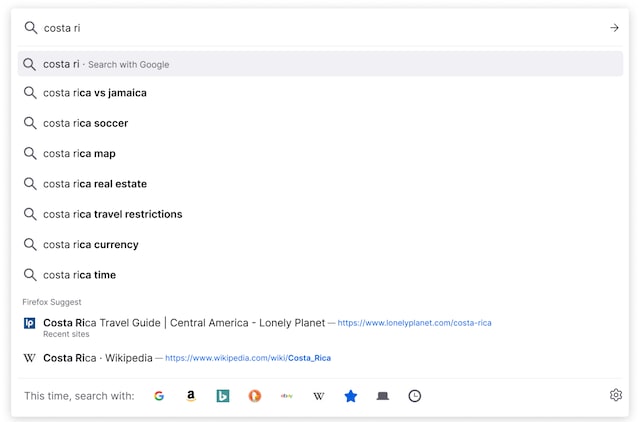Open search settings gear
The height and width of the screenshot is (422, 640).
616,395
